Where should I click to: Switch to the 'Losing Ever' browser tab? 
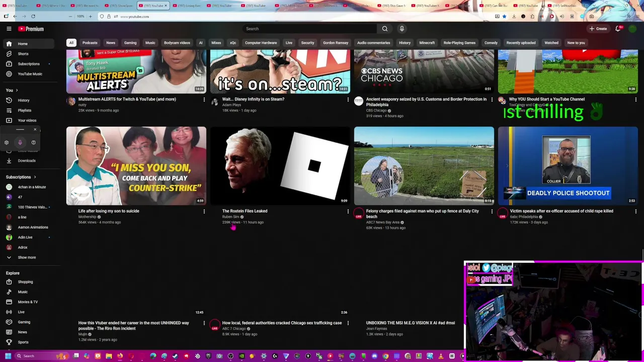(x=186, y=6)
